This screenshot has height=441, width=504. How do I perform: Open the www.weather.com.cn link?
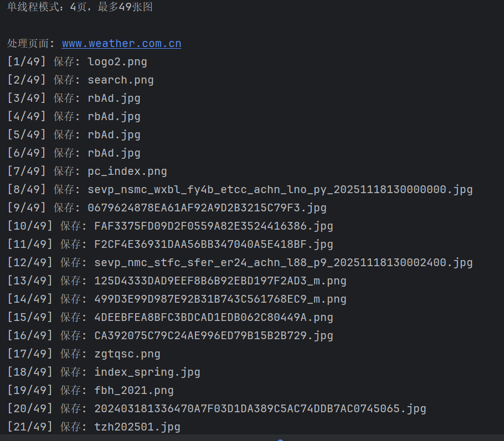pos(121,44)
